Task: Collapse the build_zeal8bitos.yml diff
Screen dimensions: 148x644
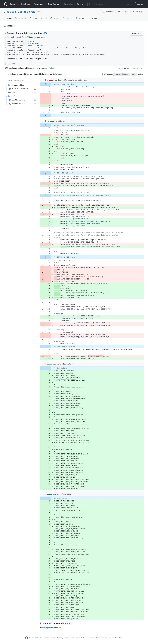Action: (43, 80)
